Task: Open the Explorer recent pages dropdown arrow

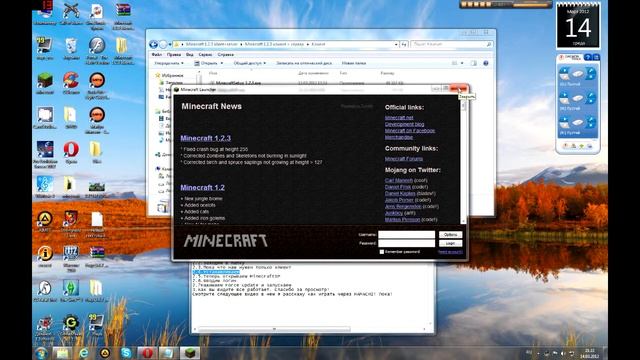Action: pyautogui.click(x=170, y=44)
